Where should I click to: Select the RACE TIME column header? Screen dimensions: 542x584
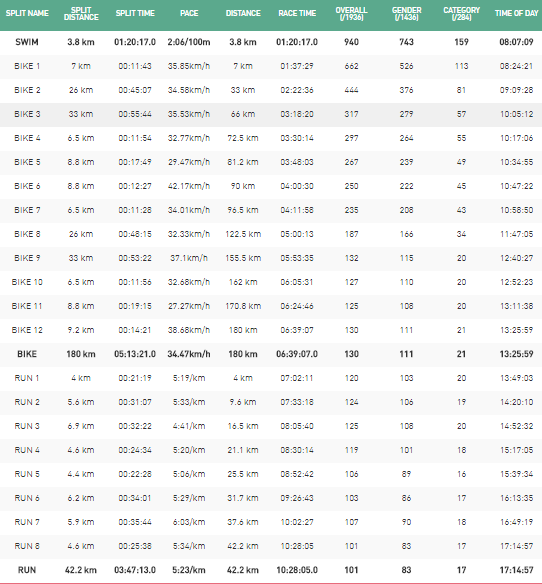click(297, 13)
